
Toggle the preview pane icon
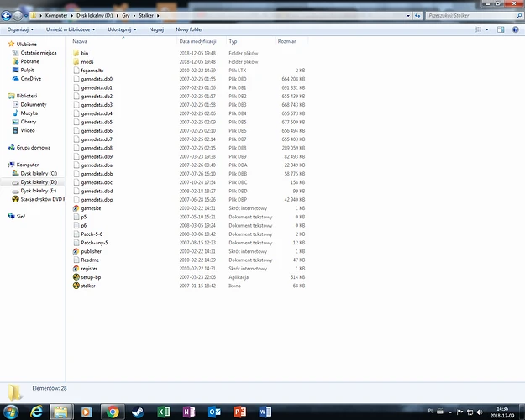(x=501, y=29)
